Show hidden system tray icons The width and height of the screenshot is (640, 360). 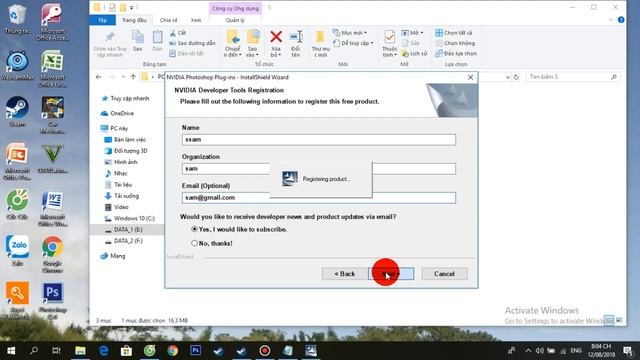(x=528, y=351)
